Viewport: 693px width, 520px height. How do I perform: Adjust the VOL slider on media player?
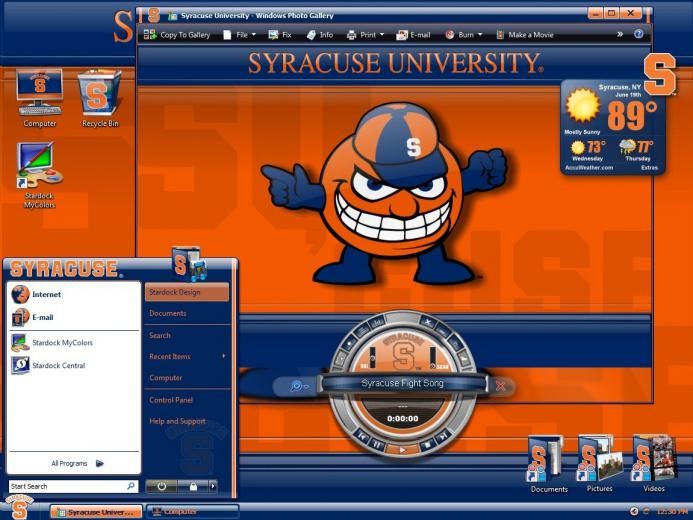click(372, 357)
